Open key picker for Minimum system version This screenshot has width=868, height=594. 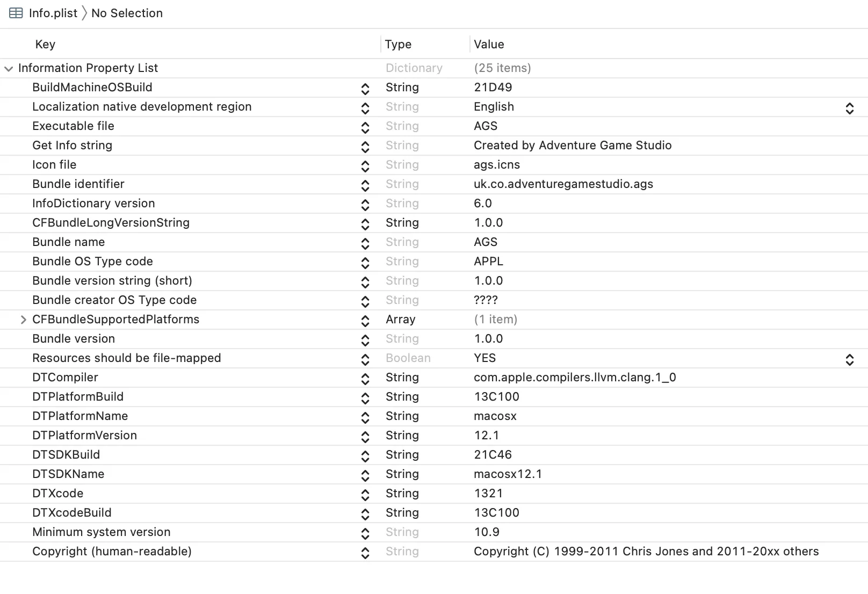point(365,533)
